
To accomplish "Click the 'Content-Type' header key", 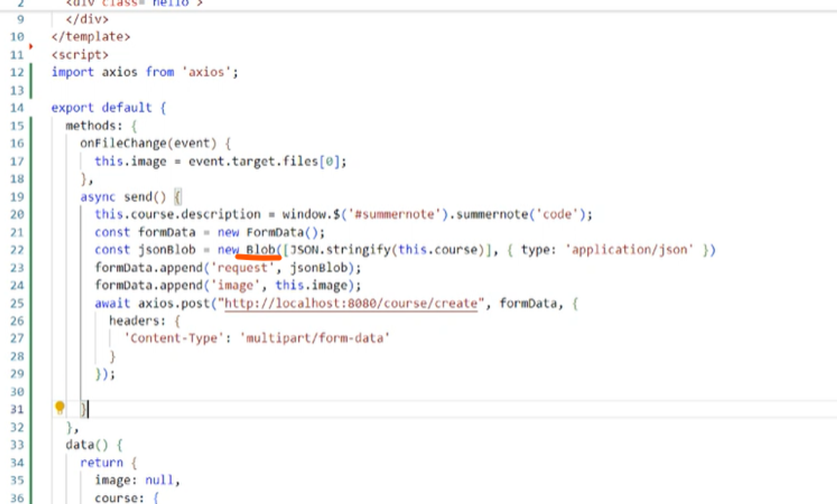I will [x=174, y=338].
